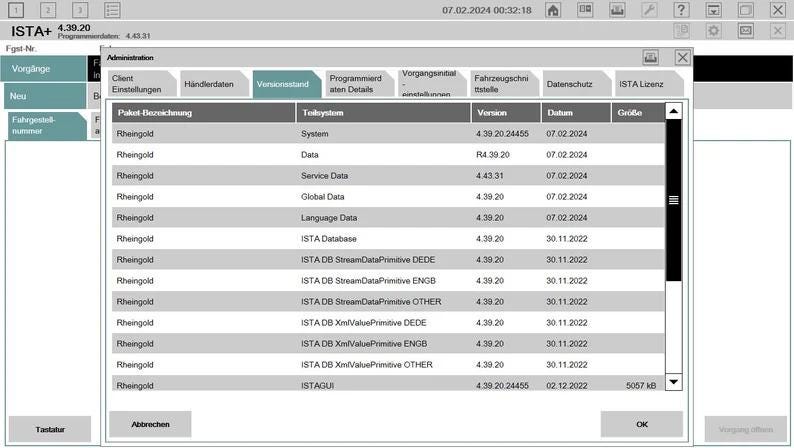This screenshot has height=448, width=794.
Task: Open the Fahrzeugschnittstelle tab
Action: coord(504,84)
